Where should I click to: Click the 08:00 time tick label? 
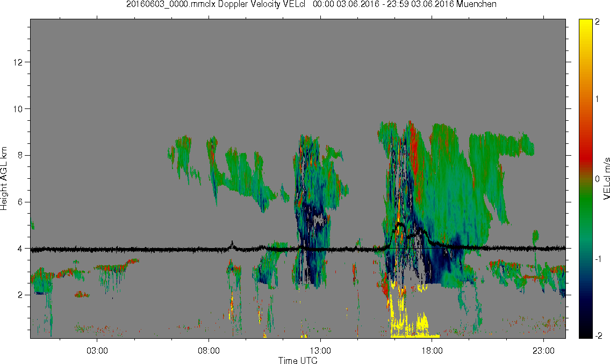coord(209,351)
